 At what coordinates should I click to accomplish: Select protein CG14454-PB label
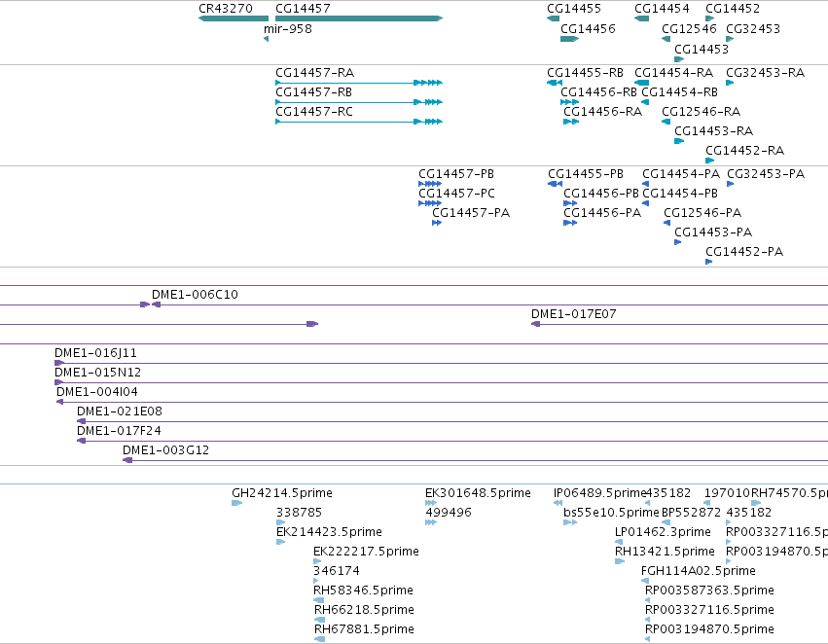point(680,194)
